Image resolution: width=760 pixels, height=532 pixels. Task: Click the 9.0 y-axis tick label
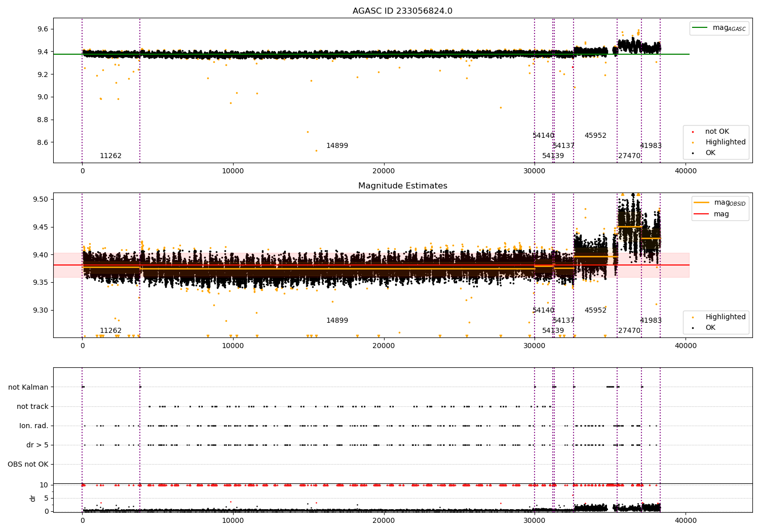coord(43,97)
